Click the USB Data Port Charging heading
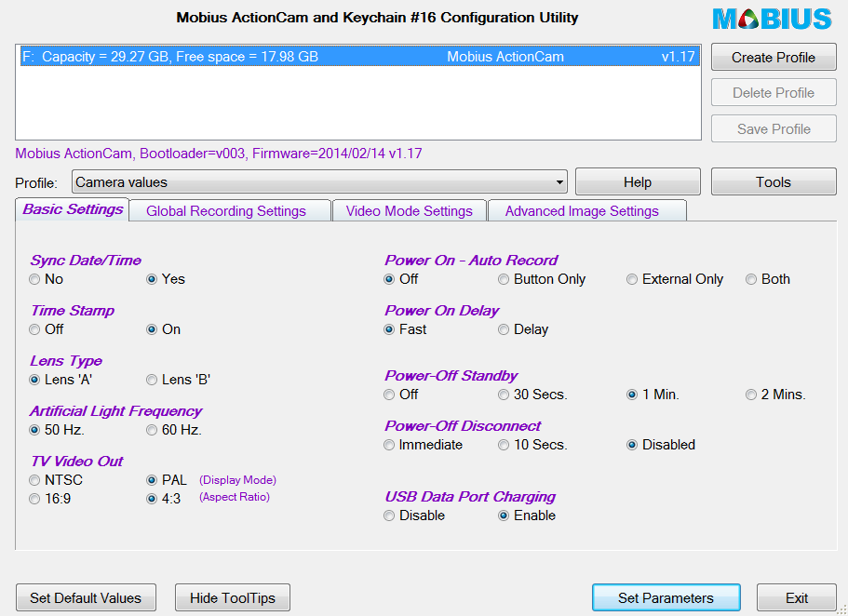Viewport: 848px width, 616px height. (470, 497)
